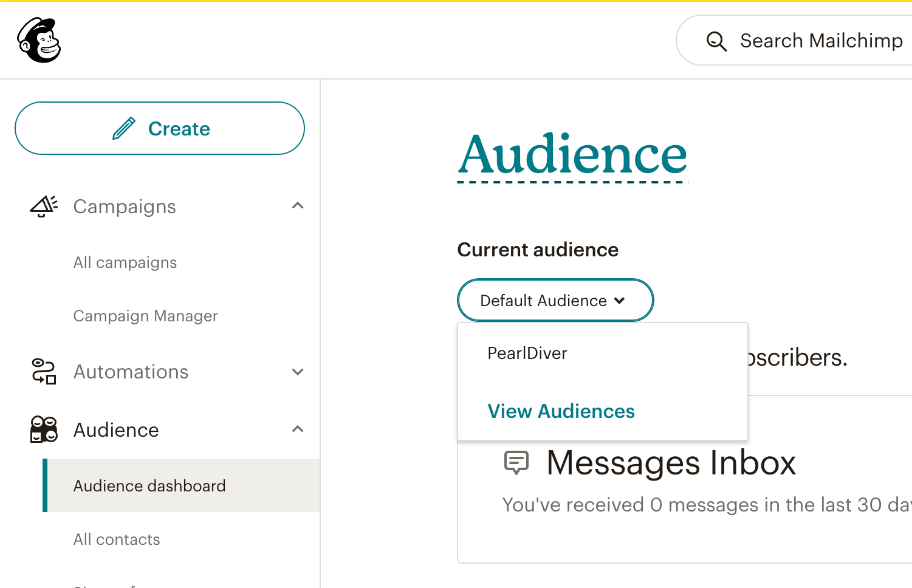912x588 pixels.
Task: Expand the Automations section chevron
Action: point(298,372)
